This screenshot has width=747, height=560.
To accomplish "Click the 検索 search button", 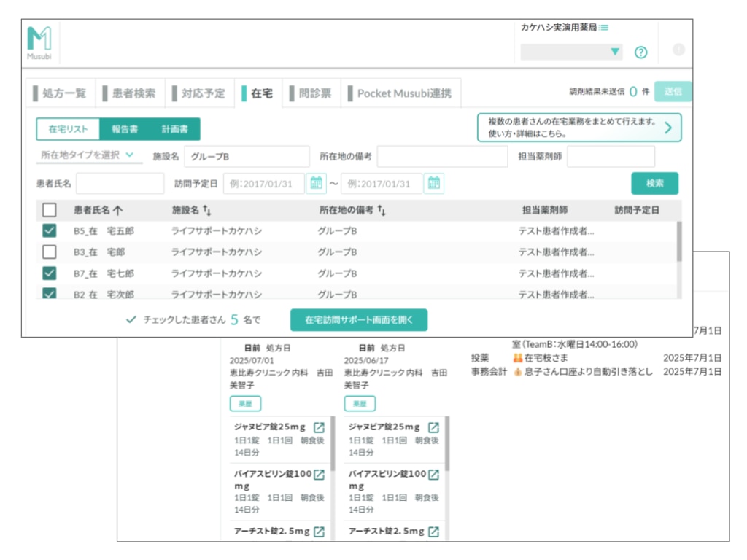I will click(x=654, y=184).
